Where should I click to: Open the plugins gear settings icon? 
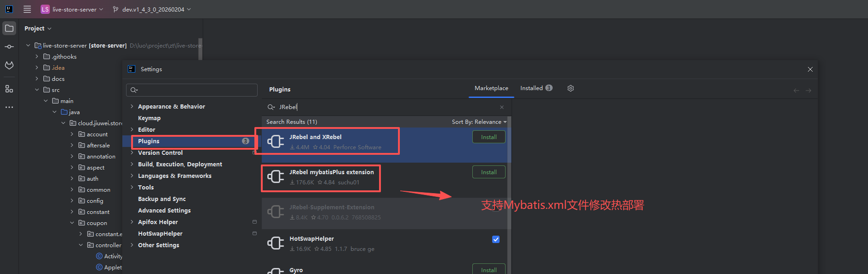tap(571, 88)
